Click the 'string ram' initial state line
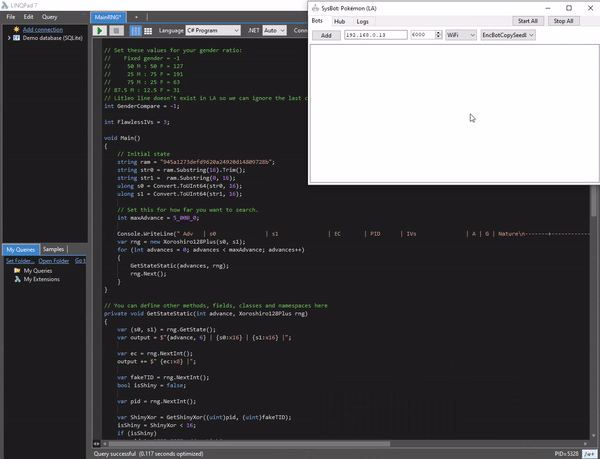The width and height of the screenshot is (600, 459). coord(196,162)
